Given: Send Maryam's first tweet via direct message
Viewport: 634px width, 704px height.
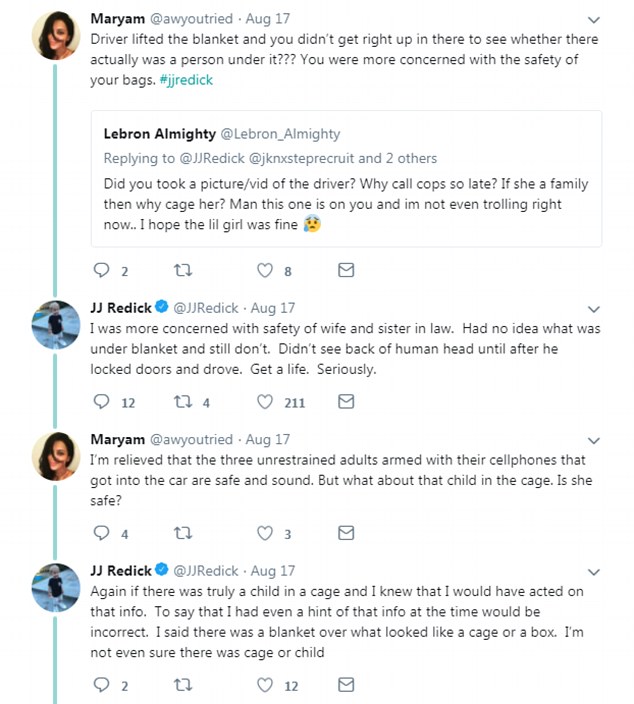Looking at the screenshot, I should click(346, 270).
